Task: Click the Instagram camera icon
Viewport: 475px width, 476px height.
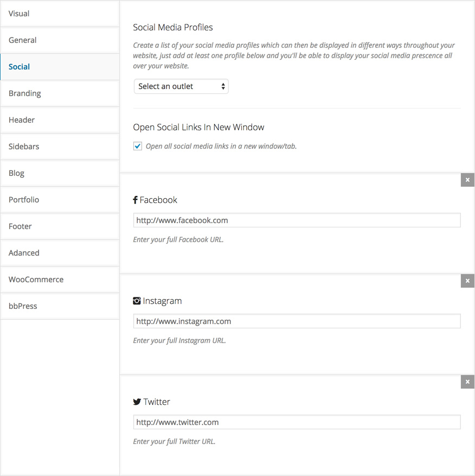Action: pos(137,301)
